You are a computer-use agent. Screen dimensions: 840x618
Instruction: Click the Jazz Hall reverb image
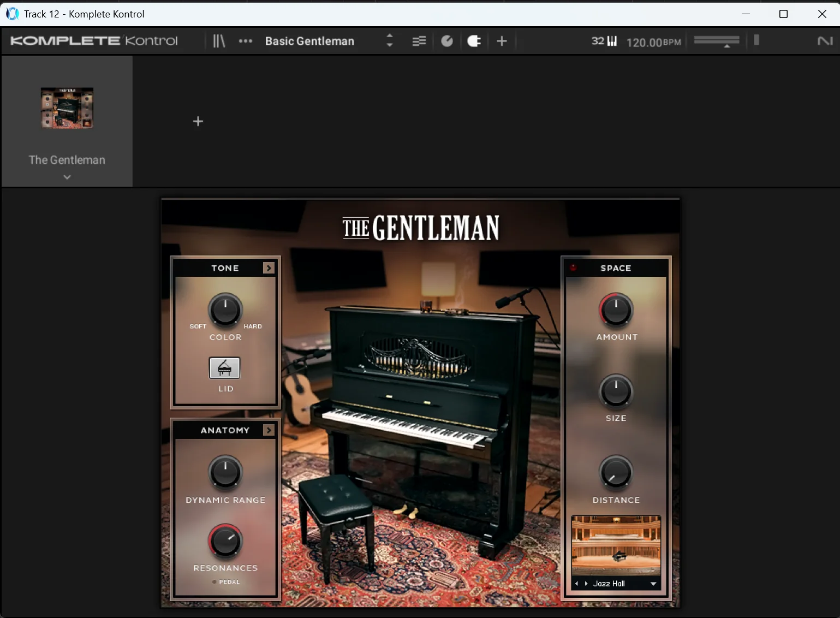616,545
